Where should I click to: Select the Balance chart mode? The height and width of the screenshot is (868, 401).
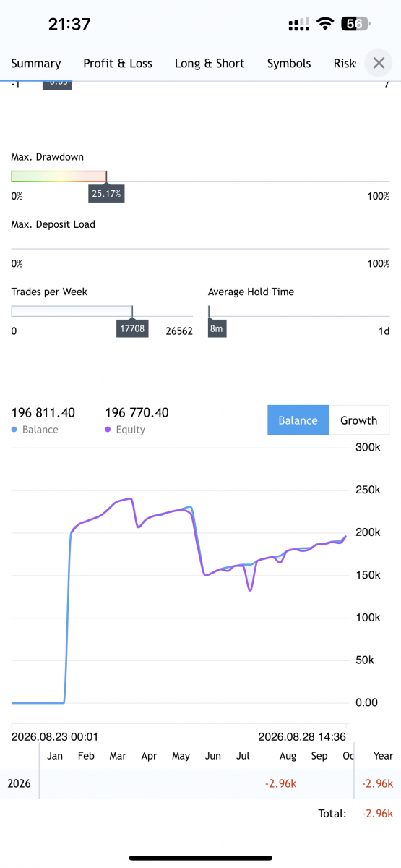298,420
